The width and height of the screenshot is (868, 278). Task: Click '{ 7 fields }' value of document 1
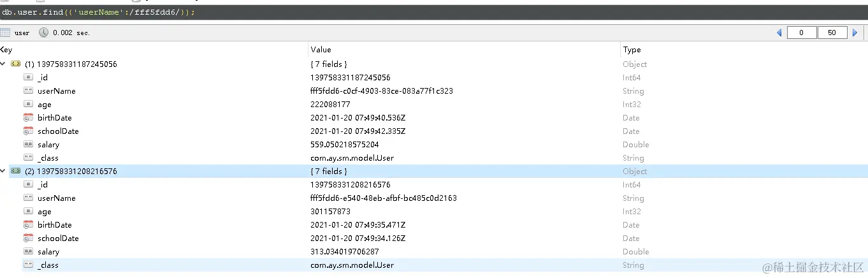point(328,64)
